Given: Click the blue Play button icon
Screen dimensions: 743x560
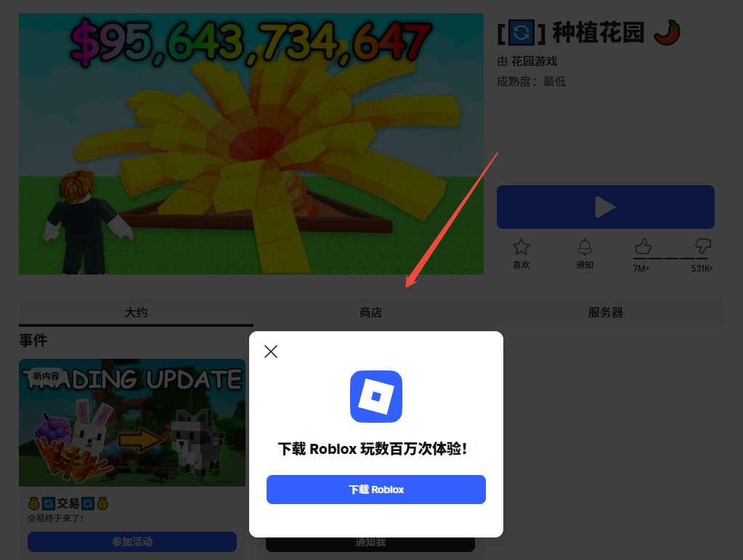Looking at the screenshot, I should tap(605, 207).
